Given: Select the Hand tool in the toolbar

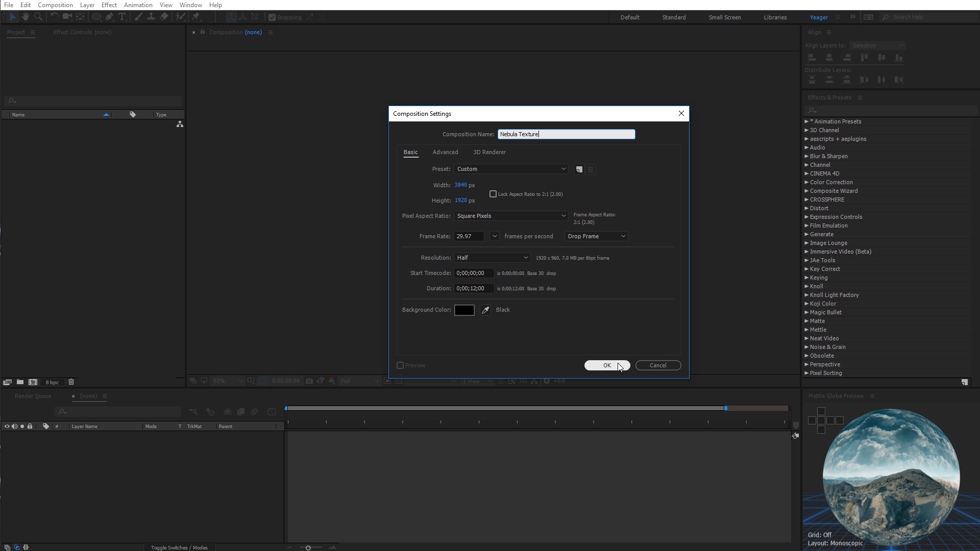Looking at the screenshot, I should pos(26,17).
